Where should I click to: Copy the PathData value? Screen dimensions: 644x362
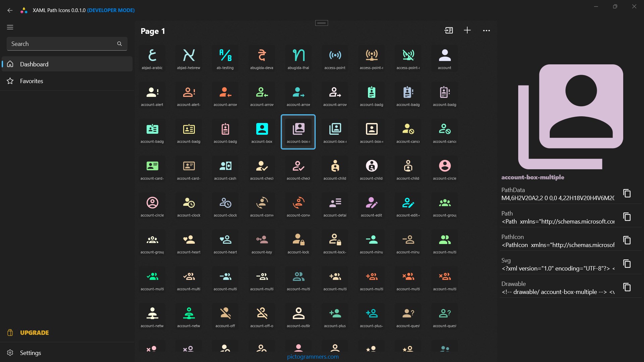(627, 193)
